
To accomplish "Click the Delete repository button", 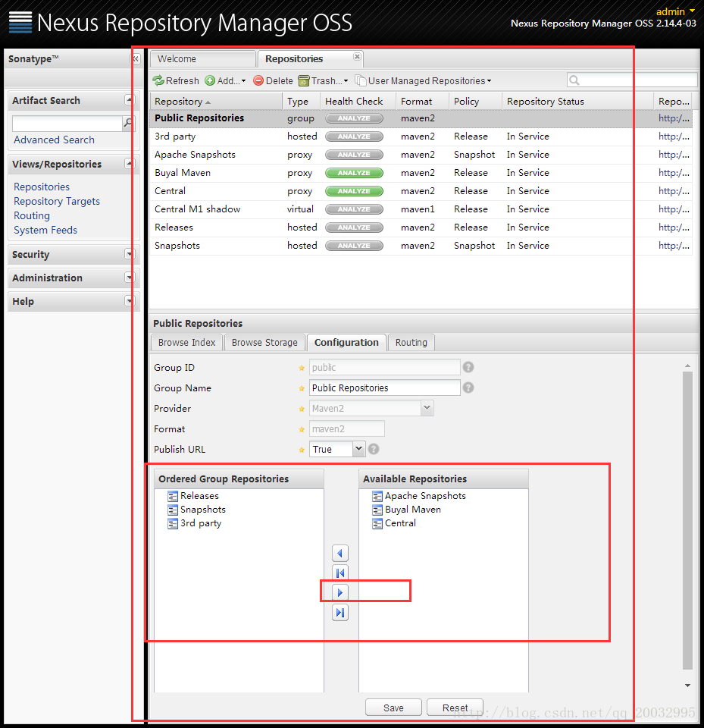I will [273, 81].
